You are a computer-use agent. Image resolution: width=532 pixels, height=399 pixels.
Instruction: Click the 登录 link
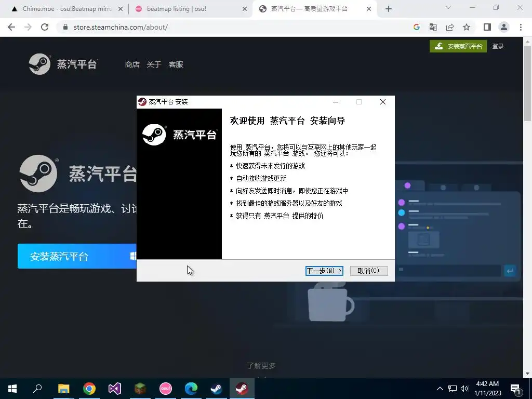[x=498, y=46]
